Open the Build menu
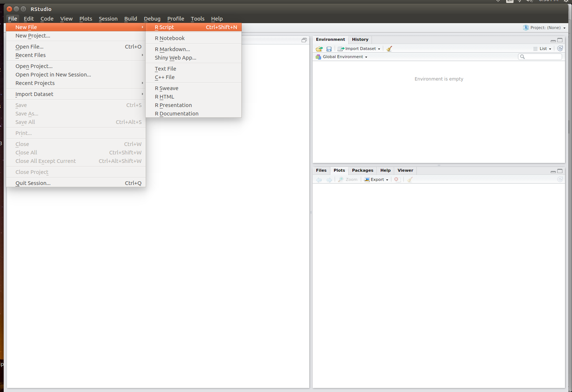The width and height of the screenshot is (572, 392). pos(131,19)
